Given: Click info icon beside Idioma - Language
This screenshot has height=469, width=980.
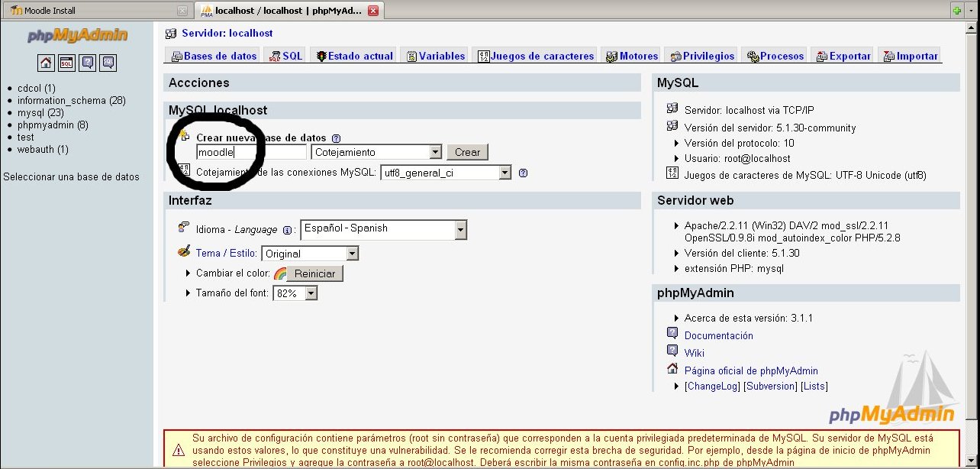Looking at the screenshot, I should point(288,230).
